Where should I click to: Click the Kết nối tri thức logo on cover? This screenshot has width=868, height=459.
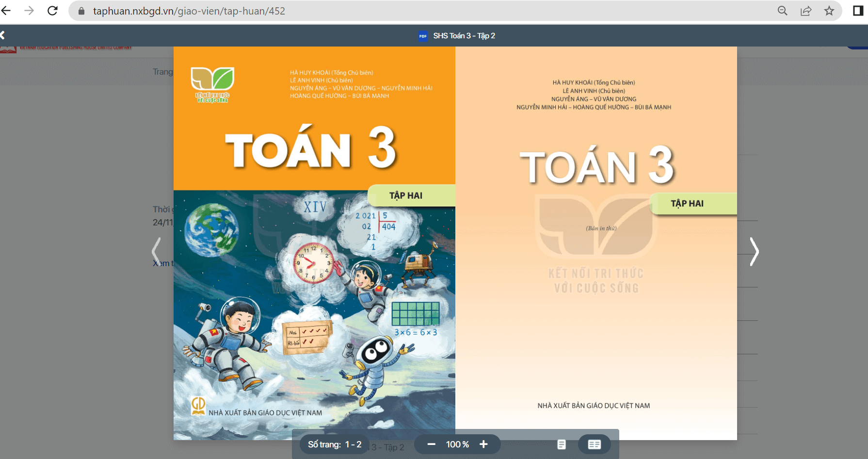(x=212, y=84)
